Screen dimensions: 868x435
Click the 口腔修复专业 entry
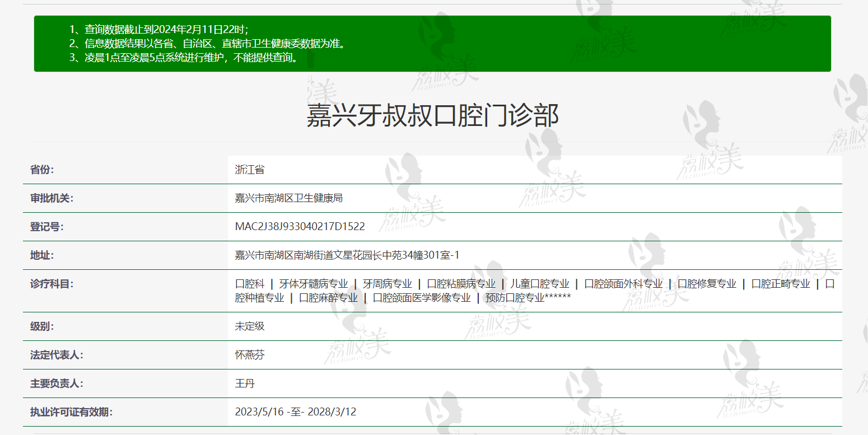tap(707, 284)
